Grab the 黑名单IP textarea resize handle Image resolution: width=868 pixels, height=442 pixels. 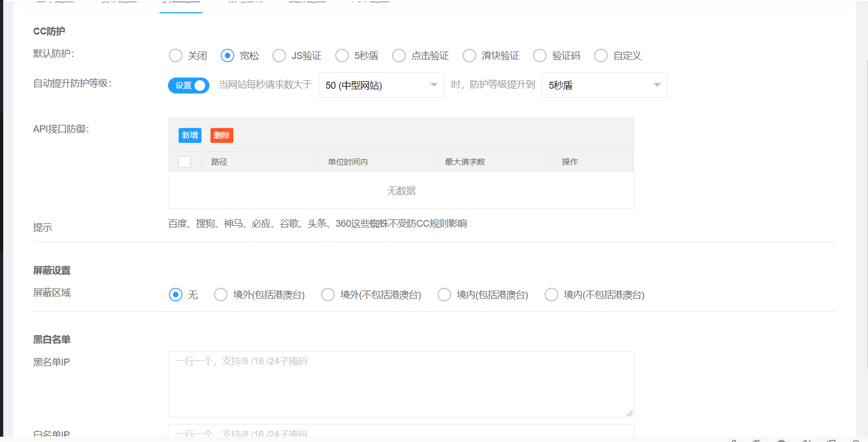(x=630, y=413)
